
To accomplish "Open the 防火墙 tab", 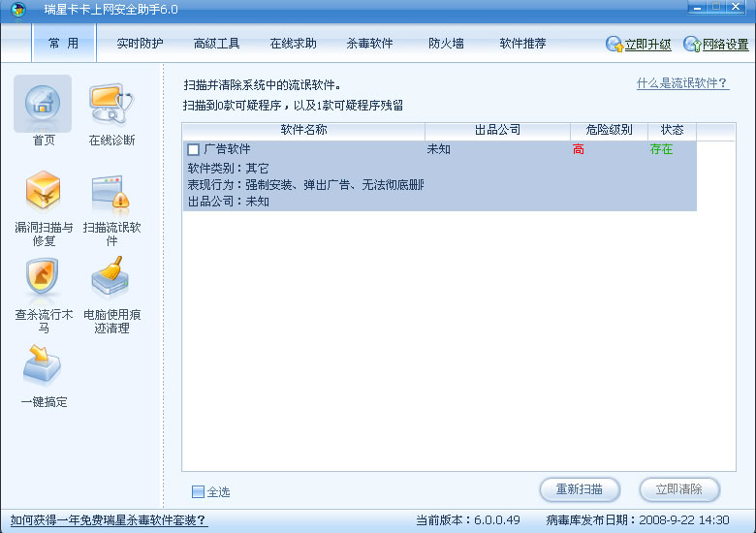I will tap(446, 44).
